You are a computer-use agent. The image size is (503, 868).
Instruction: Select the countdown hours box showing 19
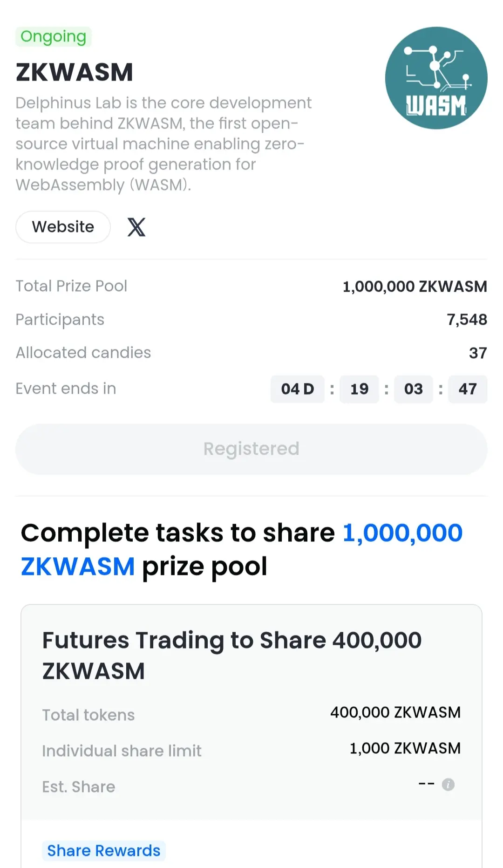(x=359, y=389)
